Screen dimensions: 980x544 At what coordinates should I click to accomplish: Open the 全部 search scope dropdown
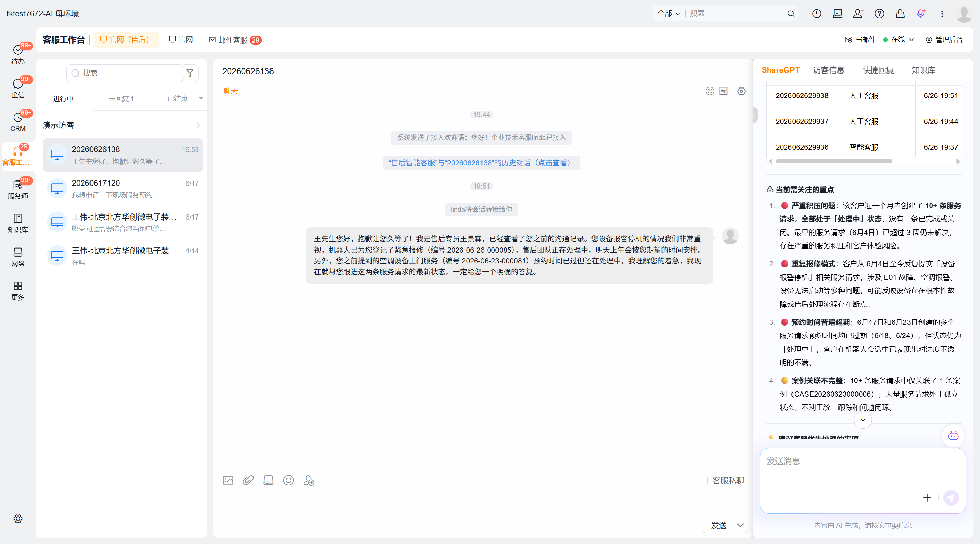click(x=668, y=13)
